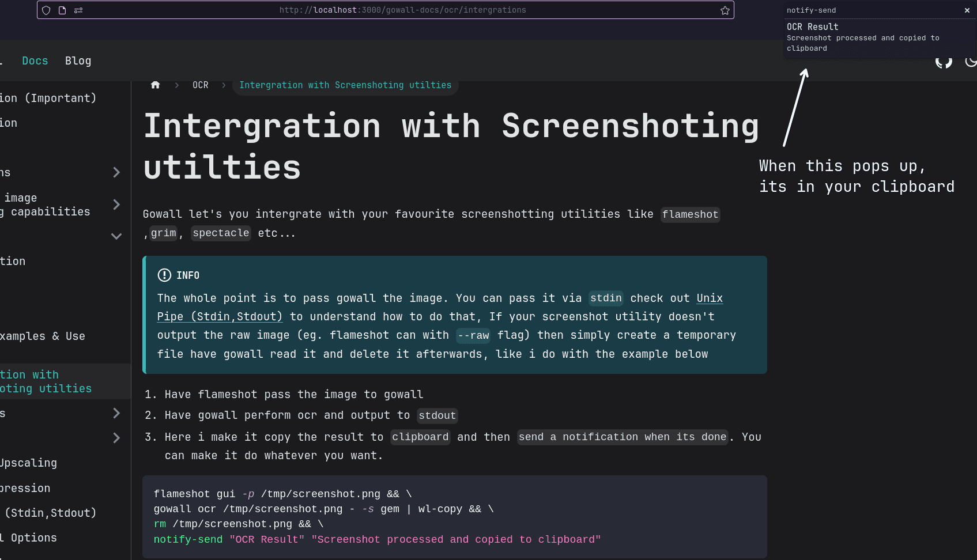Select the Upscaling sidebar item

click(x=29, y=463)
